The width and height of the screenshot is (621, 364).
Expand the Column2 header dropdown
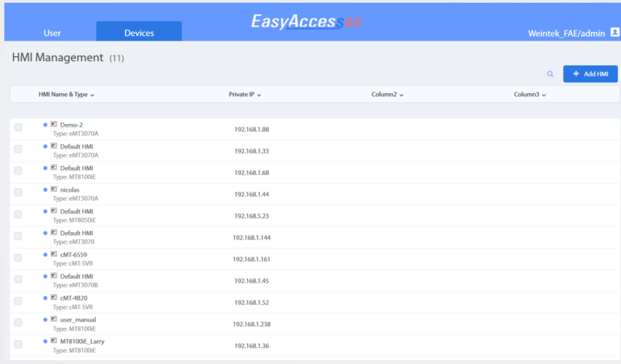tap(387, 95)
